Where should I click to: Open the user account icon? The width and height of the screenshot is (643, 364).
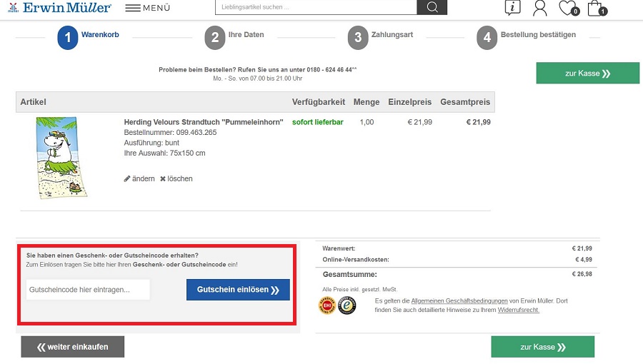click(x=539, y=8)
